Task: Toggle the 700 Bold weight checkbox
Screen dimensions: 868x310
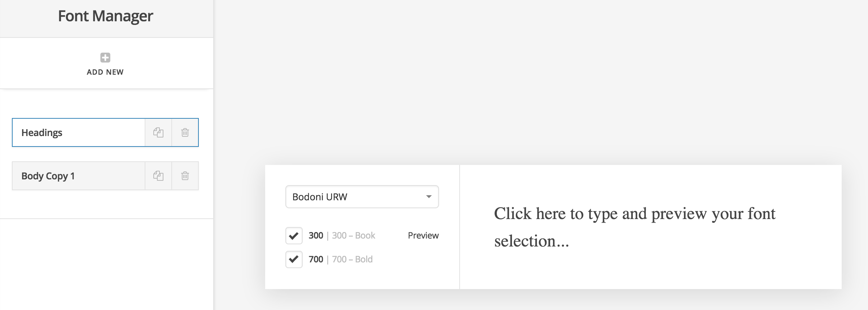Action: tap(294, 259)
